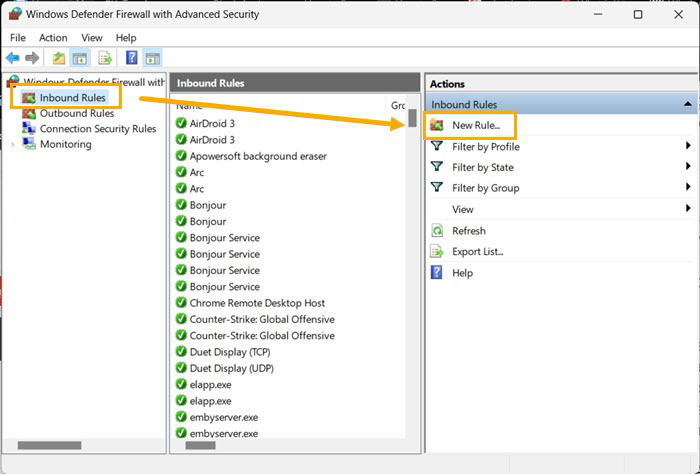Click the Up One Level folder icon
The height and width of the screenshot is (475, 700).
(59, 58)
